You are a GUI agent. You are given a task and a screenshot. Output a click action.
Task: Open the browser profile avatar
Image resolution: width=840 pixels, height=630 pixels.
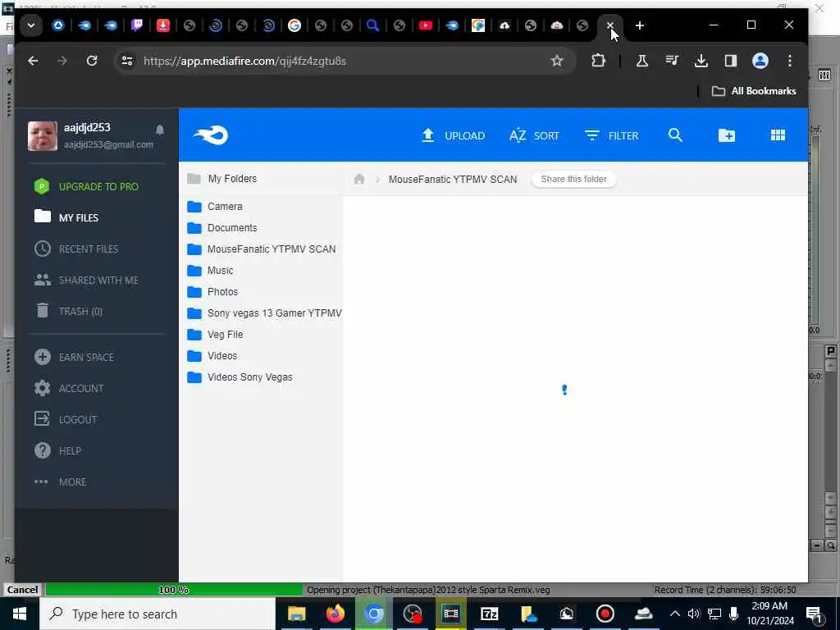click(760, 61)
